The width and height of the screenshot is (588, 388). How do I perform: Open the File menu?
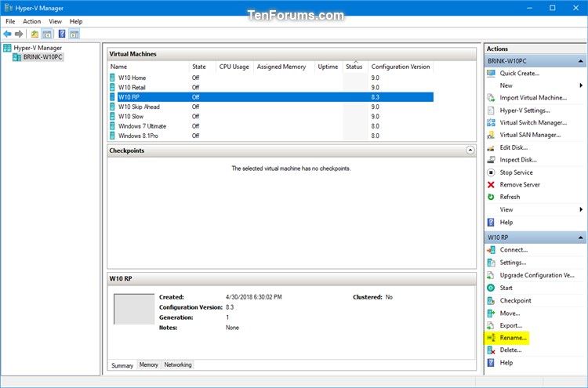coord(10,21)
